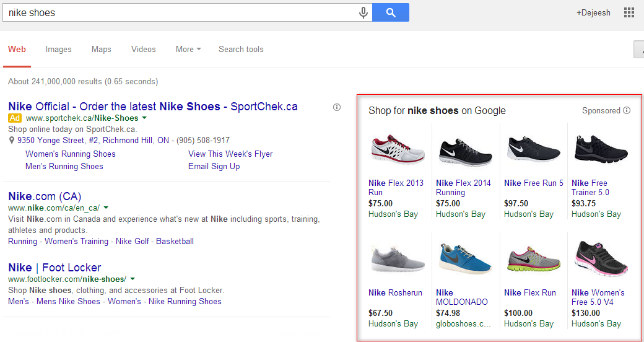644x342 pixels.
Task: Open Basketball sitelink
Action: tap(175, 241)
